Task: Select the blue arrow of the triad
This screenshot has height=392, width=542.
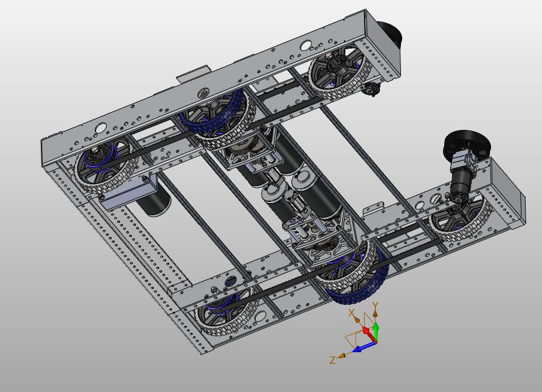Action: coord(363,348)
